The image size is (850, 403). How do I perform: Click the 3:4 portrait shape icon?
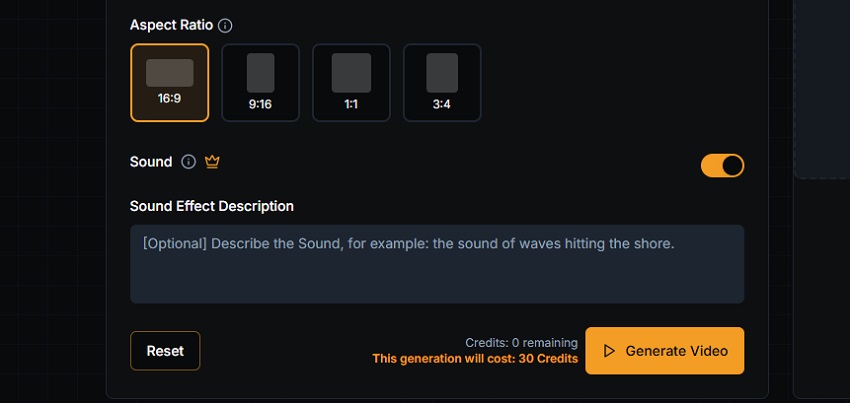tap(442, 73)
